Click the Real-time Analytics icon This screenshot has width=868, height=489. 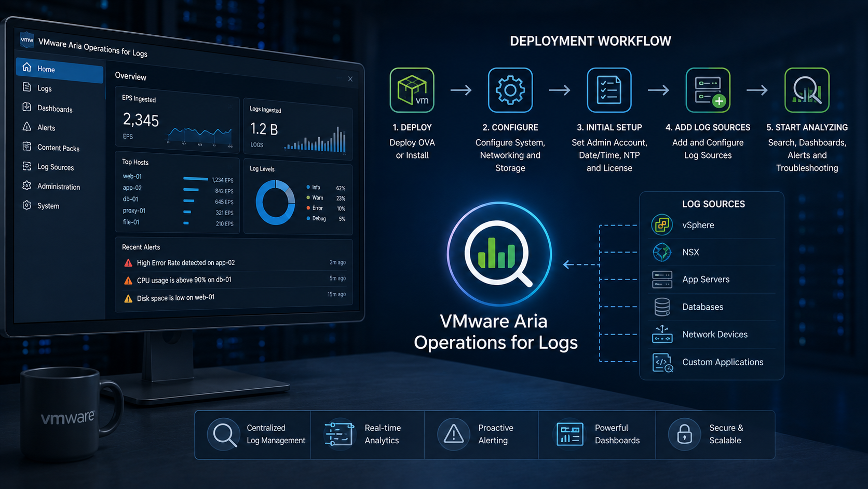click(x=339, y=434)
